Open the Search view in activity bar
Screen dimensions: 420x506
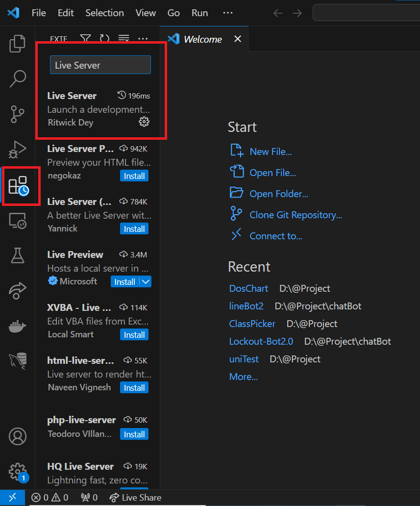18,78
